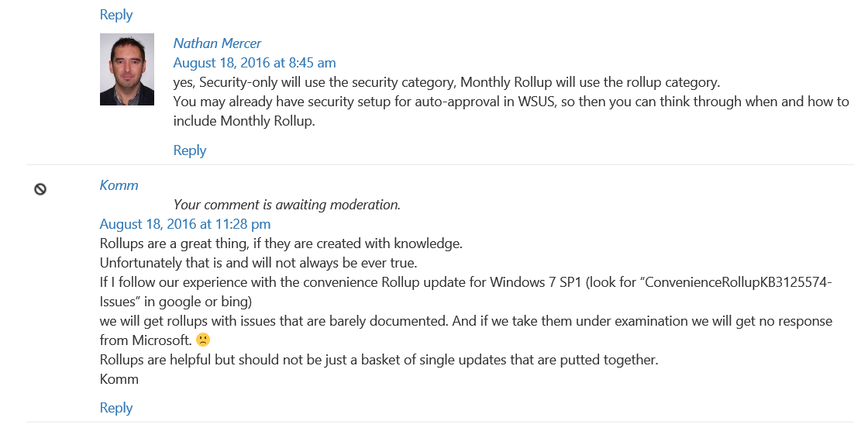Open the August 18, 2016 11:28 pm permalink

(185, 224)
